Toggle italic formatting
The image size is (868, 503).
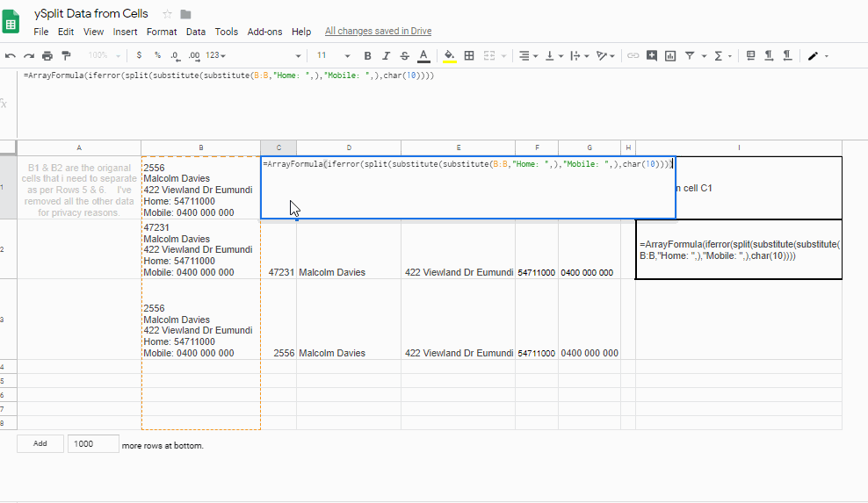(386, 55)
